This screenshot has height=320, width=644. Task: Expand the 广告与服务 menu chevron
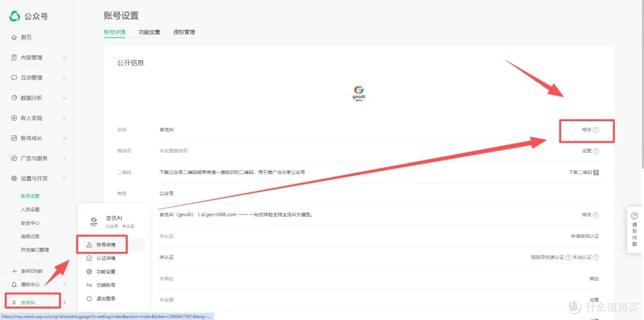tap(64, 158)
